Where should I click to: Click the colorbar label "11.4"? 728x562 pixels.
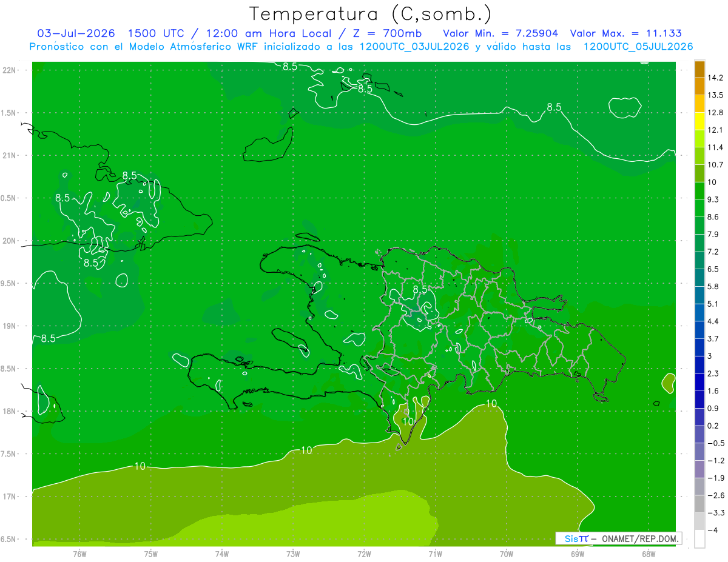[715, 147]
